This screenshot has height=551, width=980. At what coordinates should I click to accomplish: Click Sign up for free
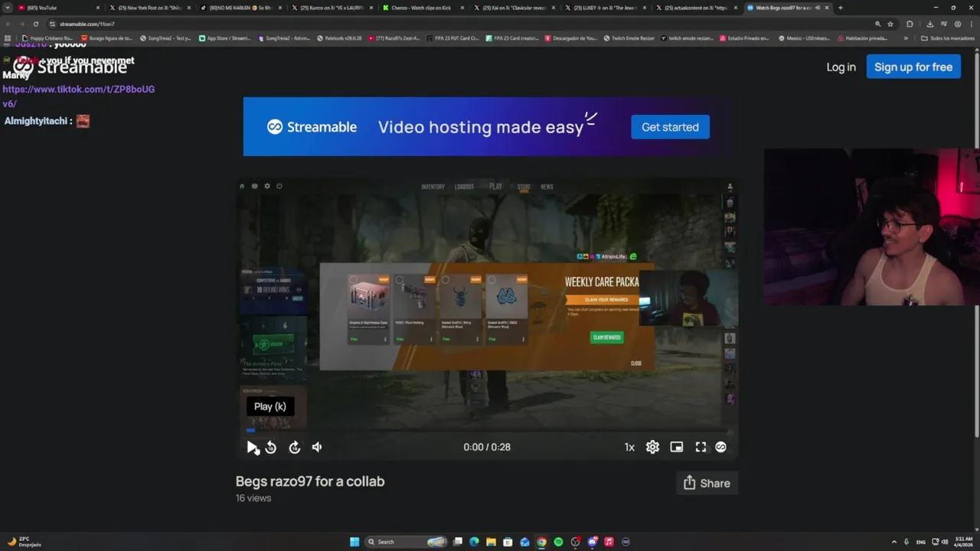pyautogui.click(x=913, y=67)
